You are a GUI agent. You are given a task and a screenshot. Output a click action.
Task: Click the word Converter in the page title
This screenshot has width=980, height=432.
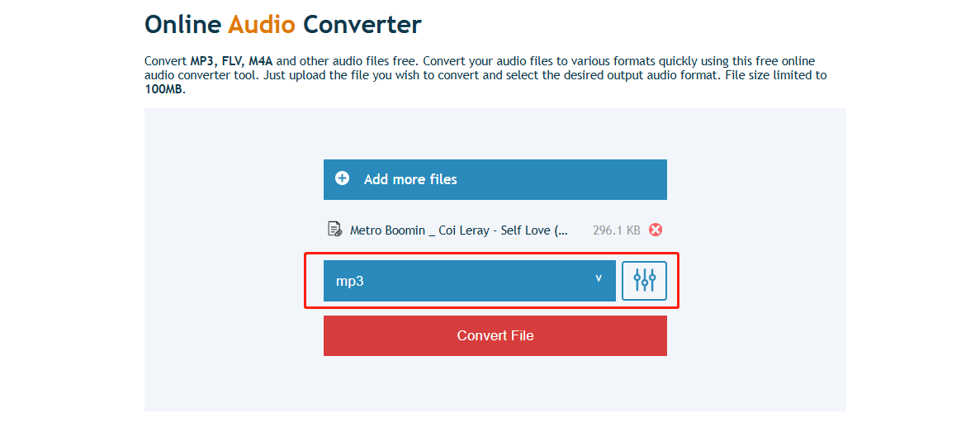pos(362,25)
